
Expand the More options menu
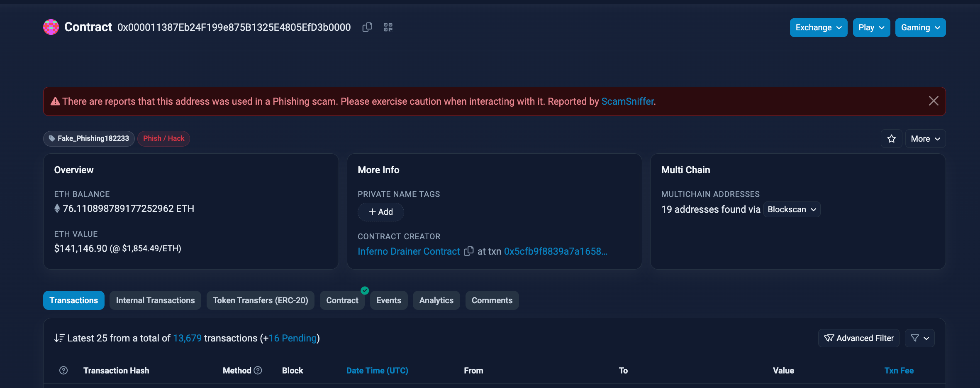tap(925, 139)
